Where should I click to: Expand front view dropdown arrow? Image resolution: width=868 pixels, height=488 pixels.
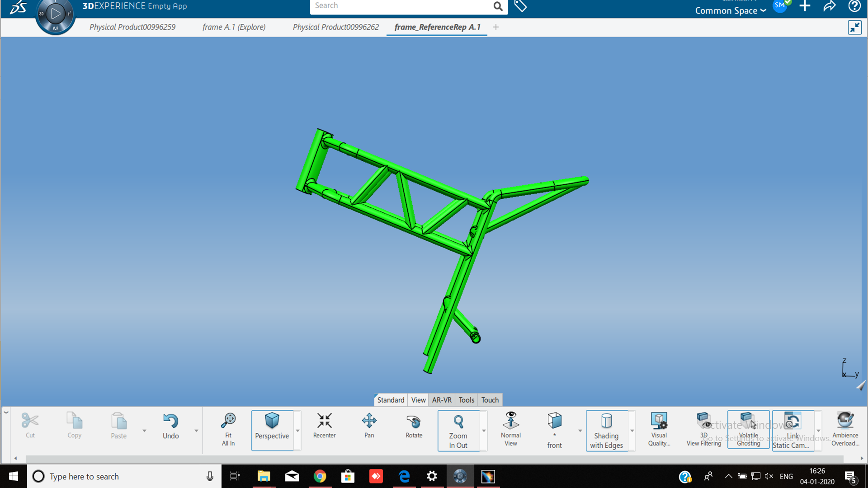[580, 431]
